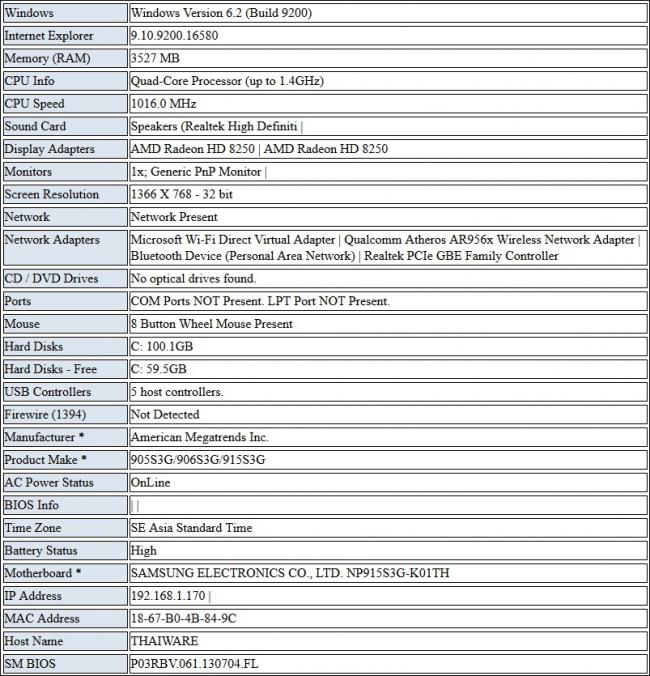Screen dimensions: 650x676
Task: Select "SE Asia Standard Time" value
Action: coord(192,528)
